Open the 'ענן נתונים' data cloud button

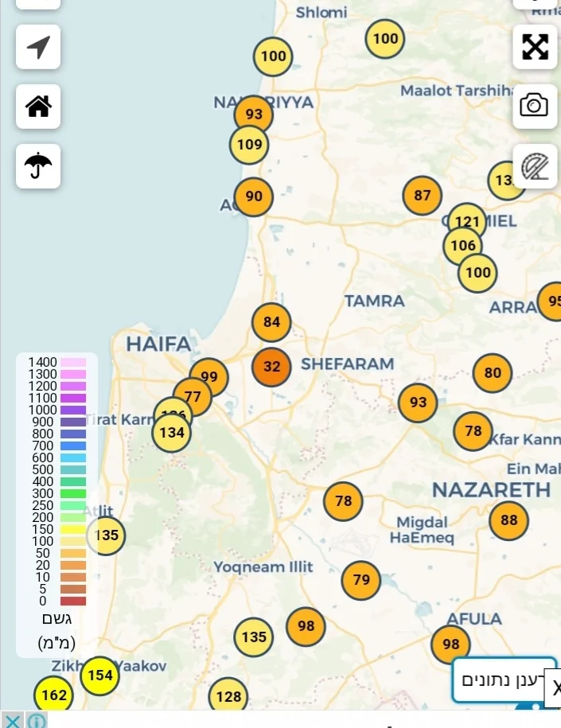coord(503,680)
